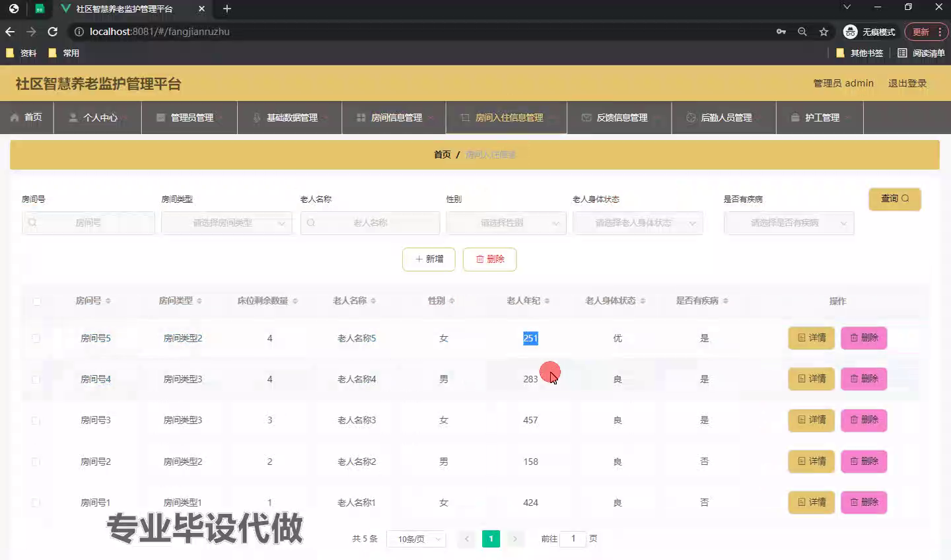Click the 更新 browser update button
Image resolution: width=951 pixels, height=560 pixels.
pos(920,32)
